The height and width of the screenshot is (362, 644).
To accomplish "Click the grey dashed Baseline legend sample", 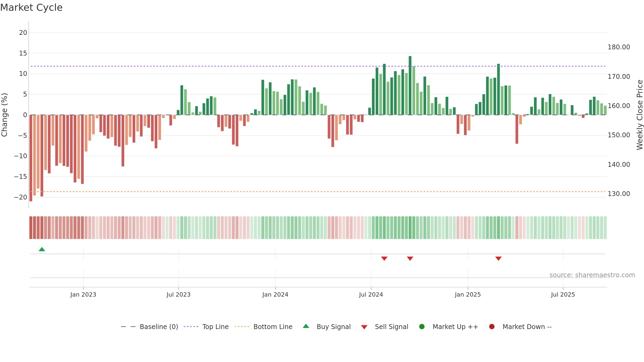I will pos(128,327).
